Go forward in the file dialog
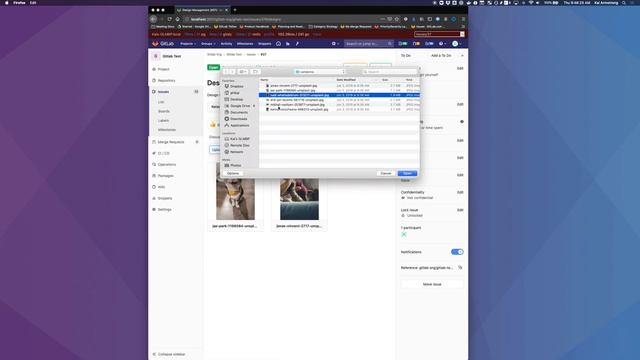 [232, 72]
